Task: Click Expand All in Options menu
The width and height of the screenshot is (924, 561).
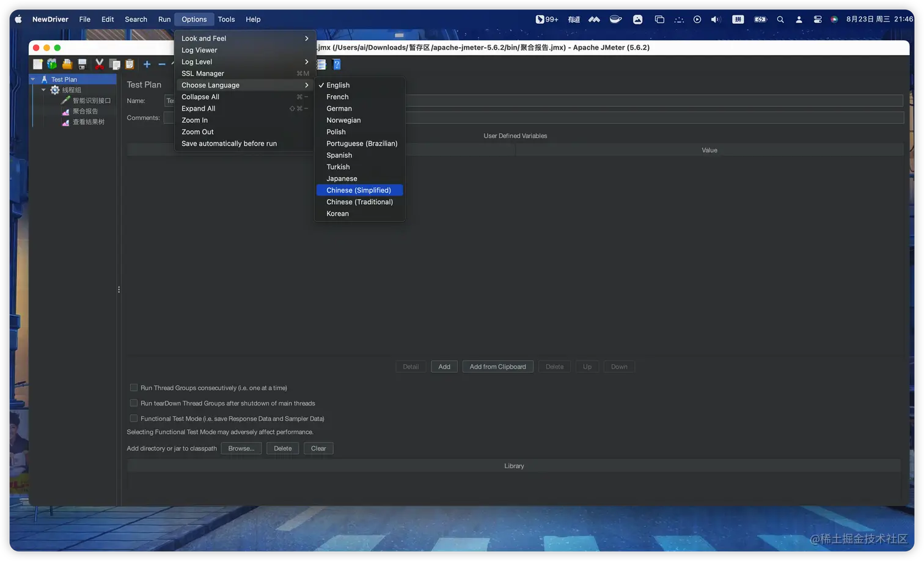Action: point(245,109)
